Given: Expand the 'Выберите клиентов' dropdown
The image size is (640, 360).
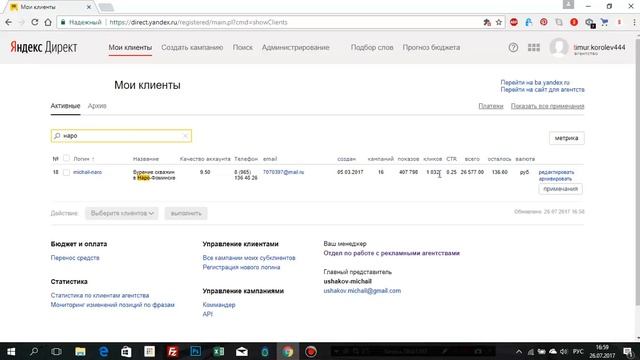Looking at the screenshot, I should pos(122,213).
